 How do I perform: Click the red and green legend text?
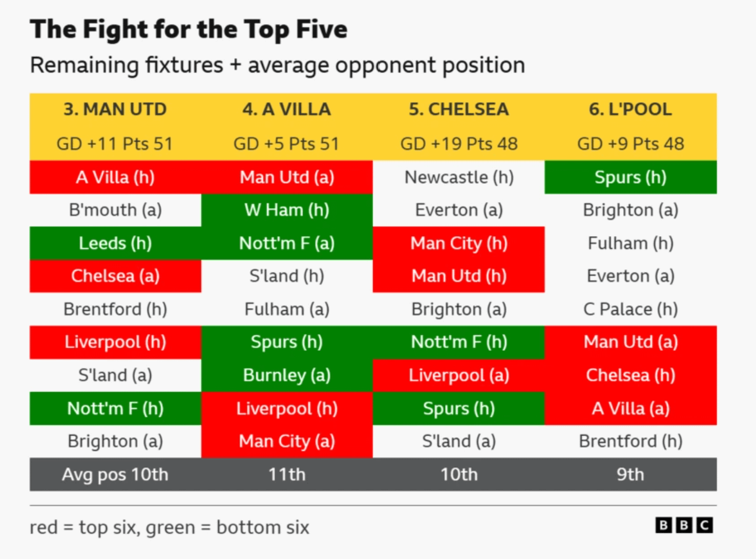click(169, 527)
